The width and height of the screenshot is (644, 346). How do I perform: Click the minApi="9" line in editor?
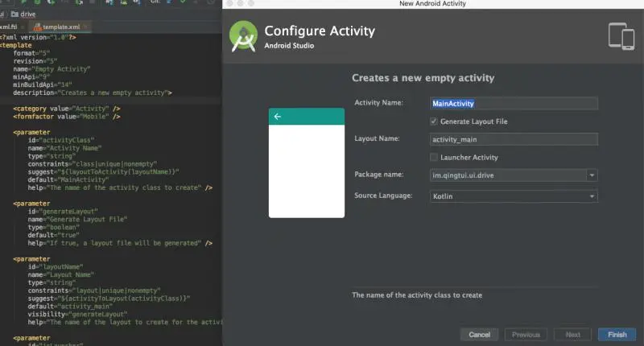tap(31, 77)
